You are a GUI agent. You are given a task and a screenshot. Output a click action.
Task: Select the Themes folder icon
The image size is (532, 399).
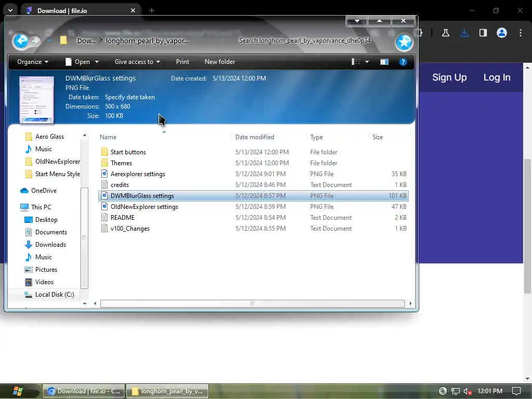(x=104, y=163)
